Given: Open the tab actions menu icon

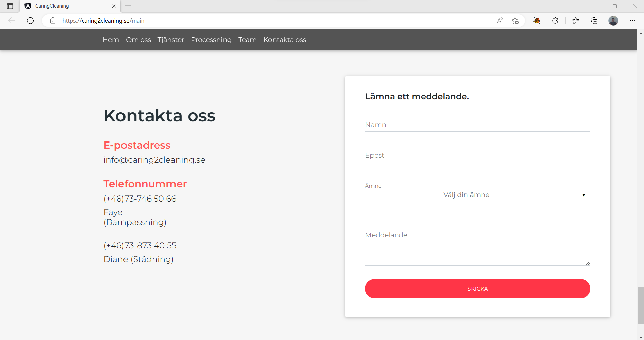Looking at the screenshot, I should pyautogui.click(x=10, y=6).
